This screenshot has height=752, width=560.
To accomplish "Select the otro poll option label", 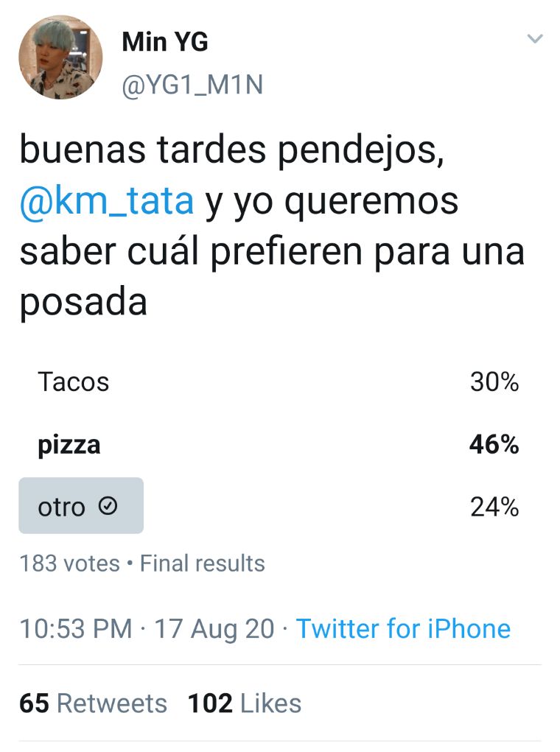I will tap(61, 507).
